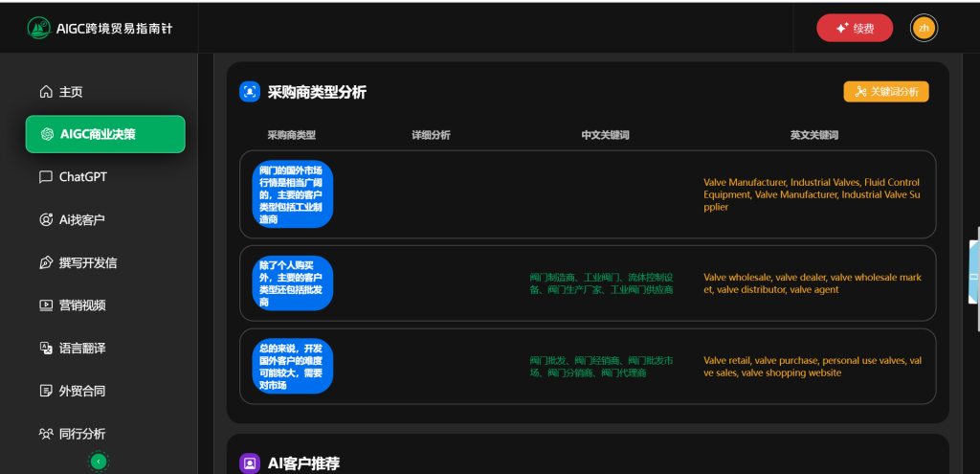980x474 pixels.
Task: Click the AIGC跨境贸易指南针 logo icon
Action: point(39,29)
